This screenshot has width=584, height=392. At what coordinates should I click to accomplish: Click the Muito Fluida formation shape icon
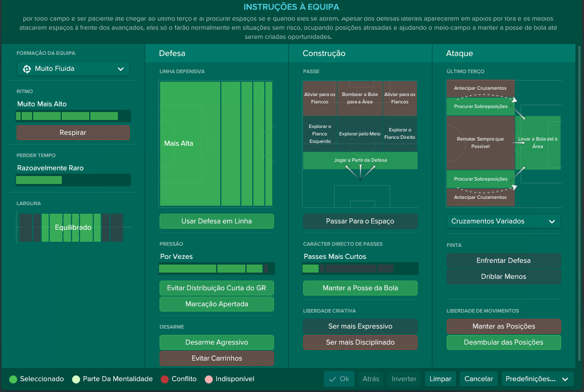(27, 69)
